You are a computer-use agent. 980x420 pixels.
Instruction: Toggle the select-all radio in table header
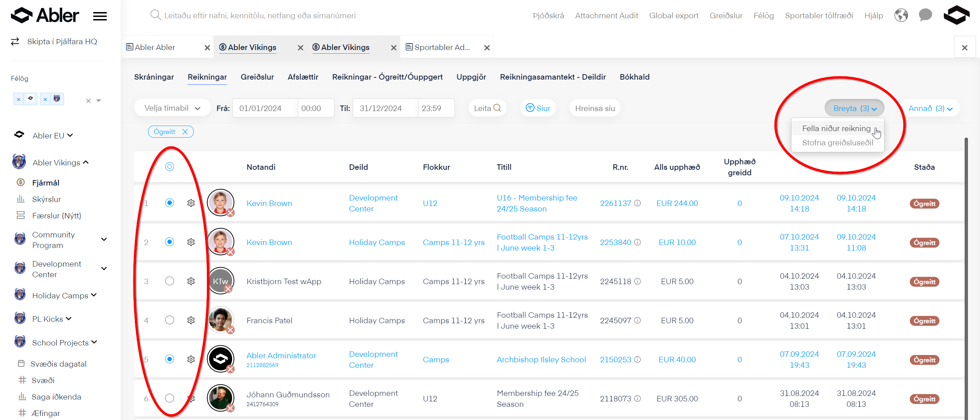(x=169, y=167)
